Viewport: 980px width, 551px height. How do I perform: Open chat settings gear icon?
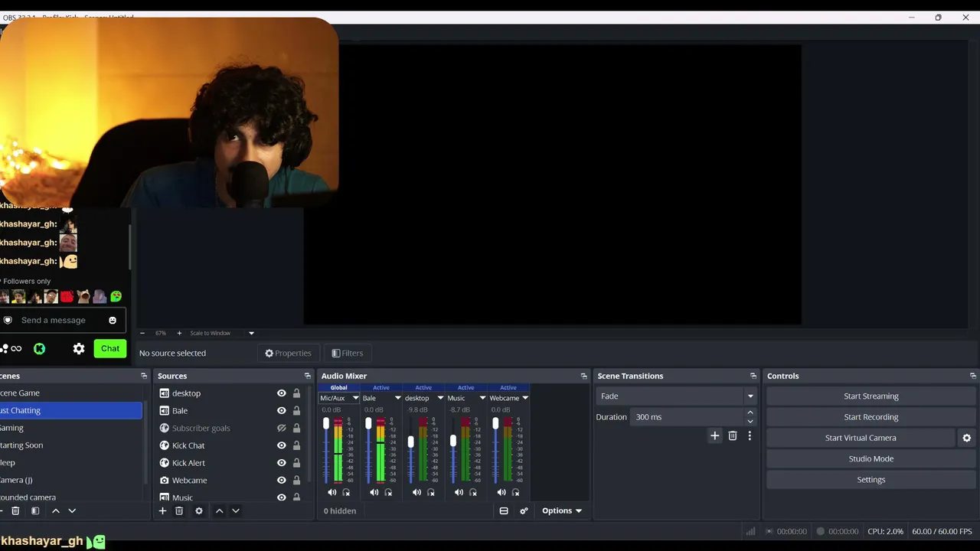[x=79, y=348]
